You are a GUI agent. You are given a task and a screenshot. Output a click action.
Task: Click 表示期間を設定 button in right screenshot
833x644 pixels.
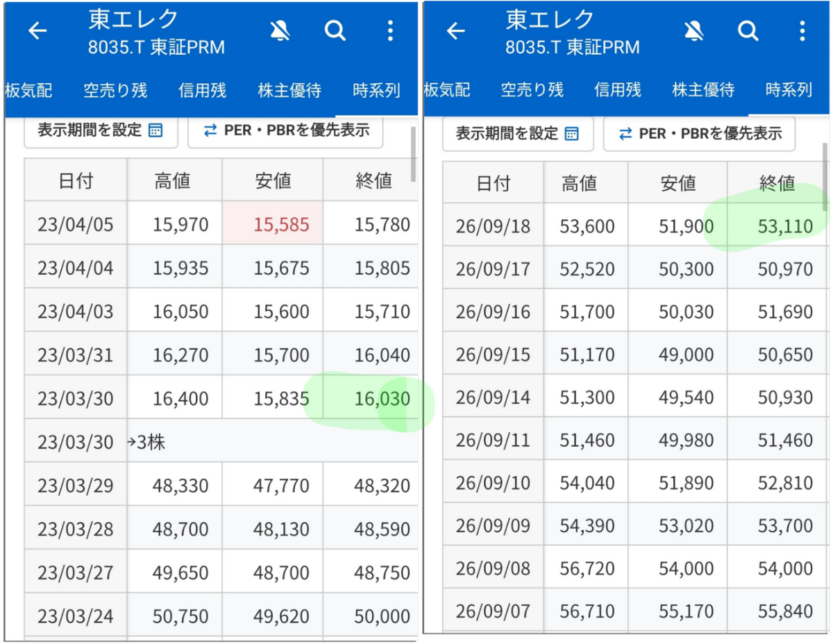518,133
